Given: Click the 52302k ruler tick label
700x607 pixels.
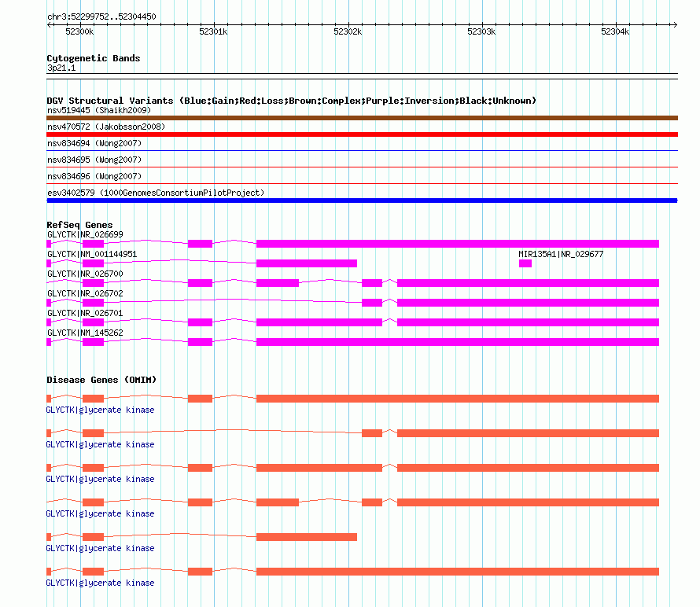Looking at the screenshot, I should (348, 31).
